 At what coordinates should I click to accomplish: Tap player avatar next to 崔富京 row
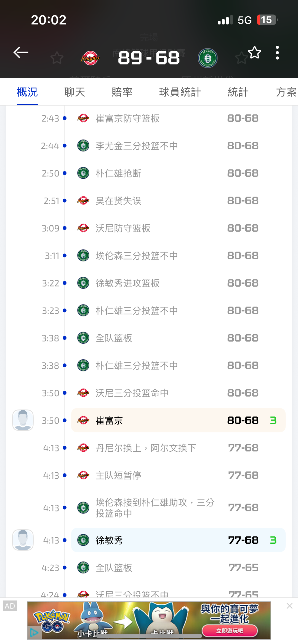(x=23, y=420)
